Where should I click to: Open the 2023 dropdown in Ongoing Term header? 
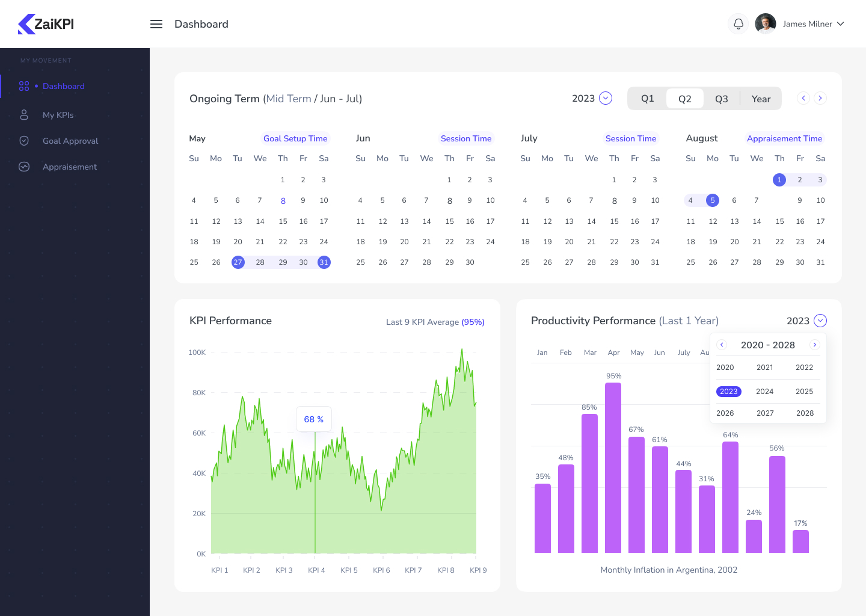pyautogui.click(x=605, y=98)
